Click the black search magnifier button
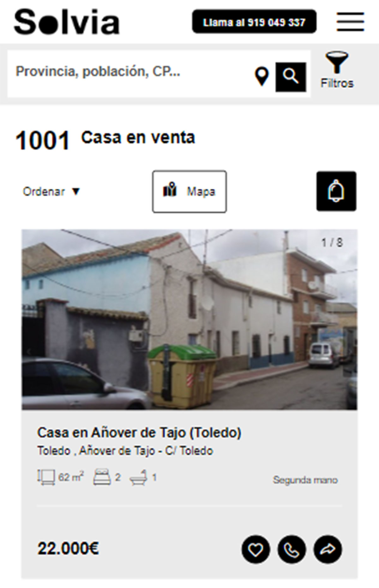Viewport: 379px width, 588px height. tap(291, 77)
